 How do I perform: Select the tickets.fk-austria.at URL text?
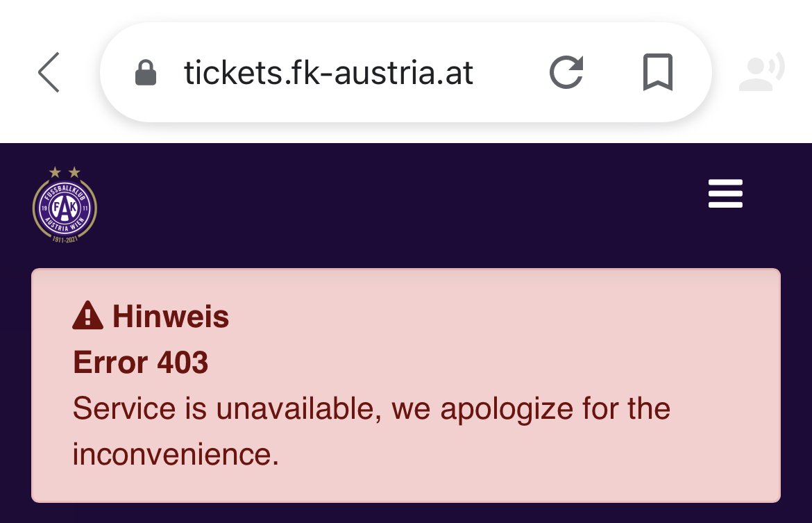click(x=328, y=72)
